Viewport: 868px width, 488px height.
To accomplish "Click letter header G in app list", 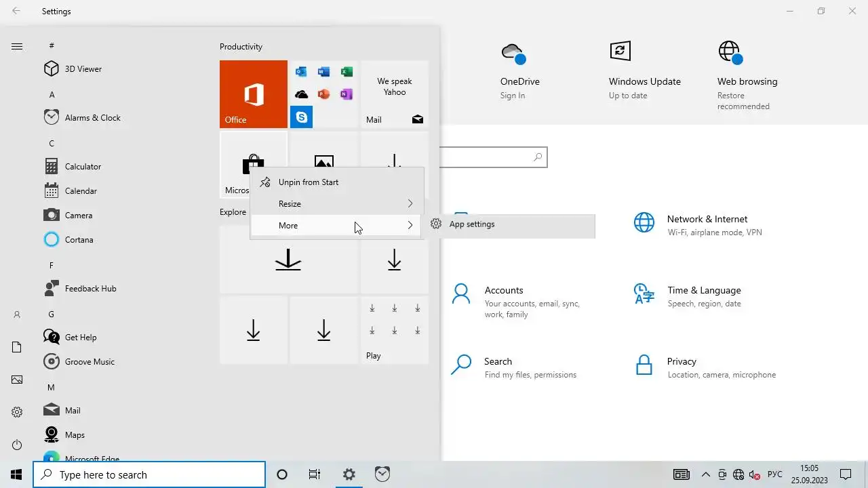I will tap(51, 314).
